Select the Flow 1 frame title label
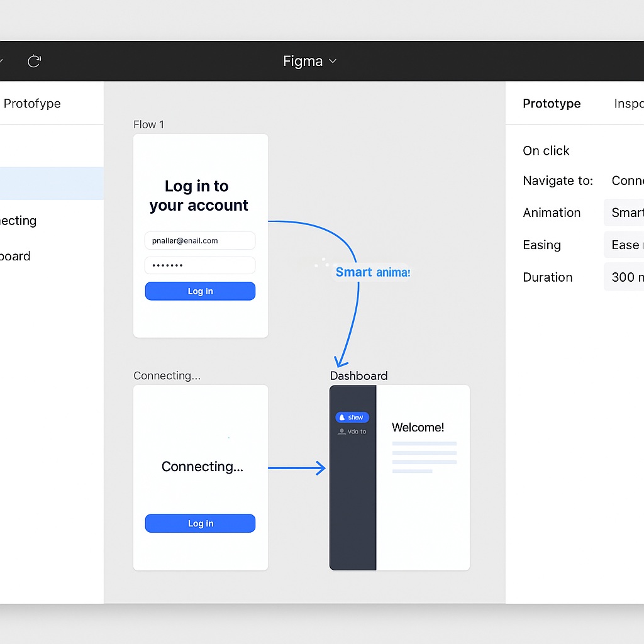 pos(148,125)
